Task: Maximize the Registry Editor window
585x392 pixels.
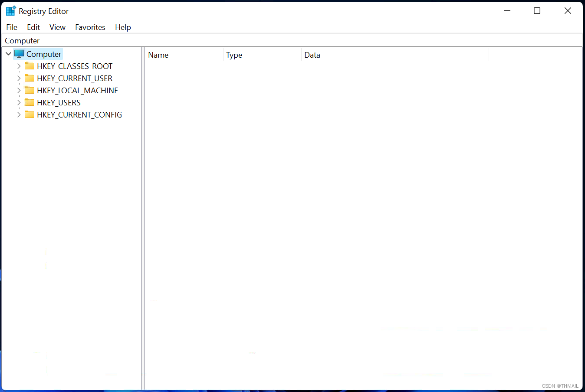Action: point(537,11)
